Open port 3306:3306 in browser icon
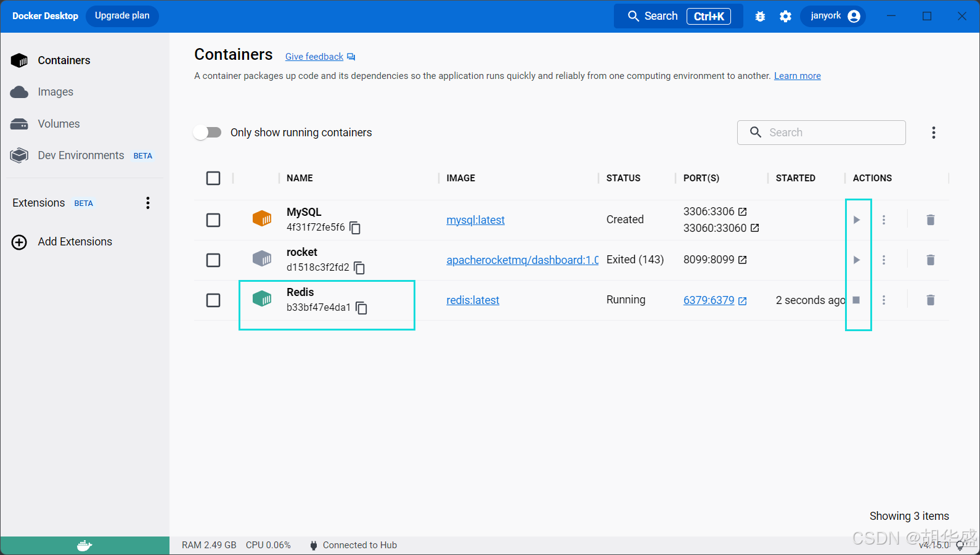980x555 pixels. (x=743, y=212)
